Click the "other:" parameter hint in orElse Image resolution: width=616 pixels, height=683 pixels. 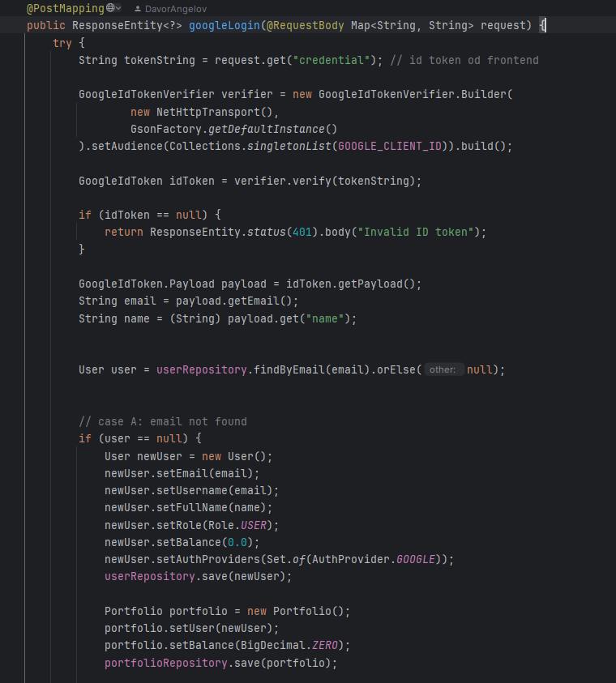443,369
